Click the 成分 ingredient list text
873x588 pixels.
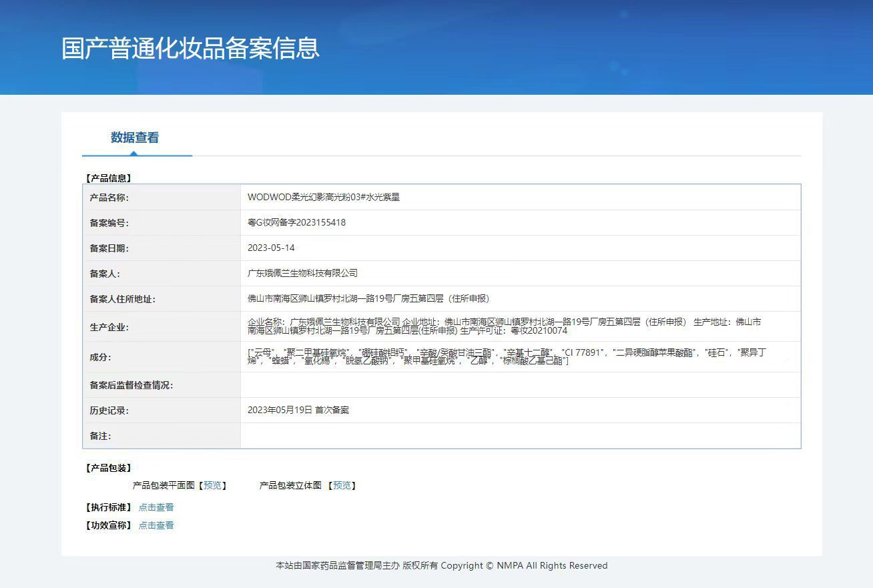[x=507, y=356]
